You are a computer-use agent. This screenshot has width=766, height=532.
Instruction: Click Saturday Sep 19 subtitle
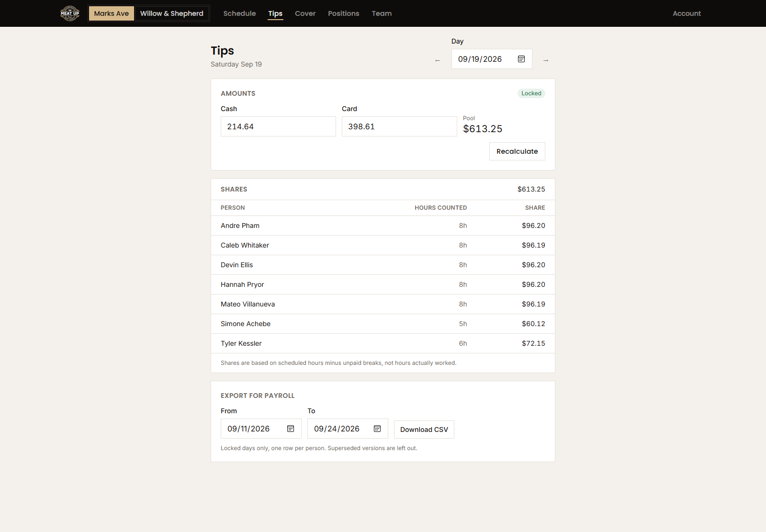pyautogui.click(x=236, y=64)
